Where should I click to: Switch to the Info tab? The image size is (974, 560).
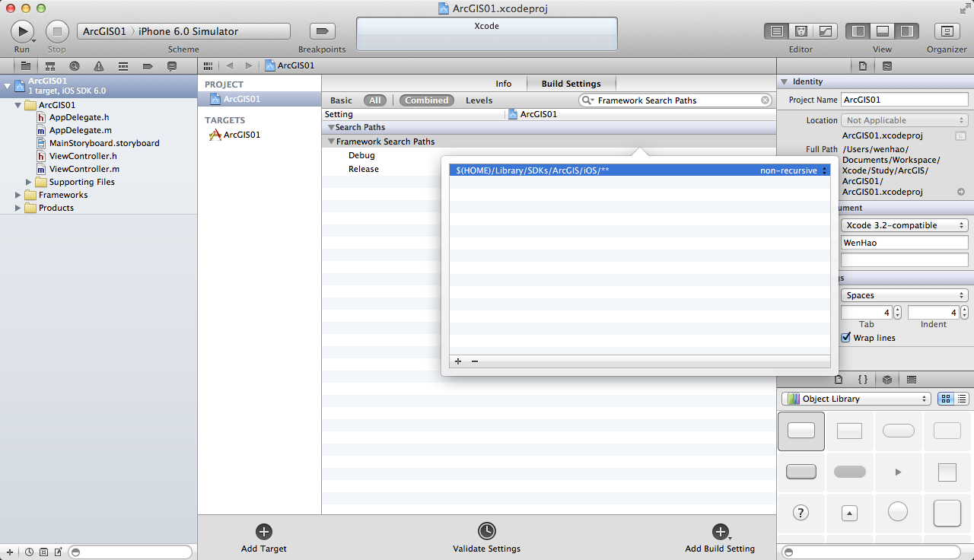[503, 84]
